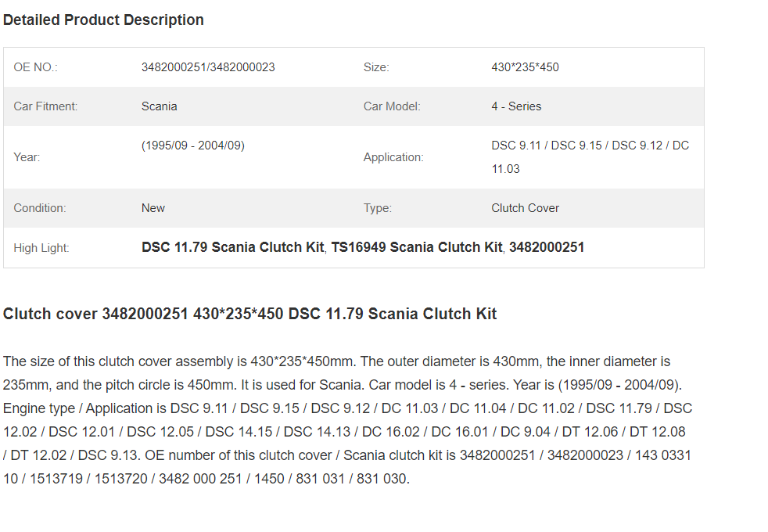Click the Application label in the table
The width and height of the screenshot is (768, 532).
pos(393,157)
